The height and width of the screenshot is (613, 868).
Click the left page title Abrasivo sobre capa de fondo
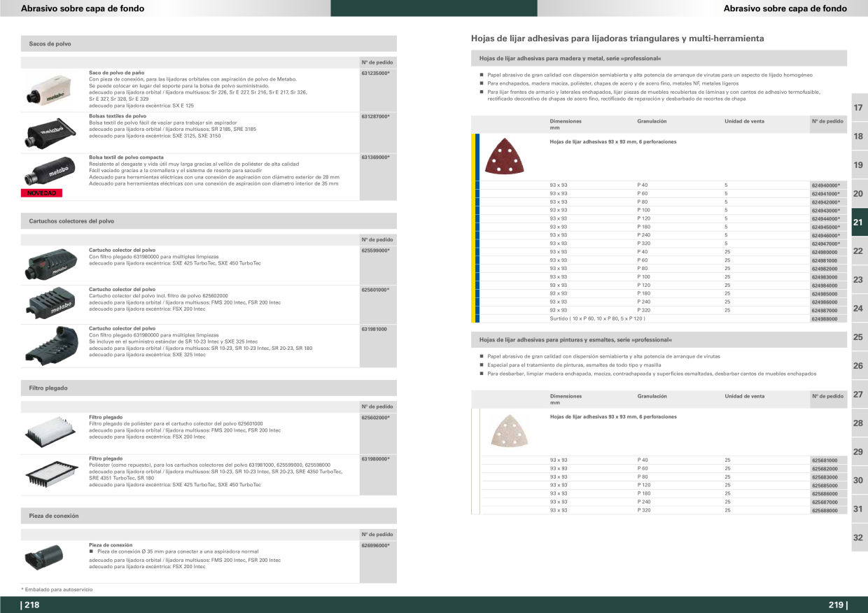[83, 8]
